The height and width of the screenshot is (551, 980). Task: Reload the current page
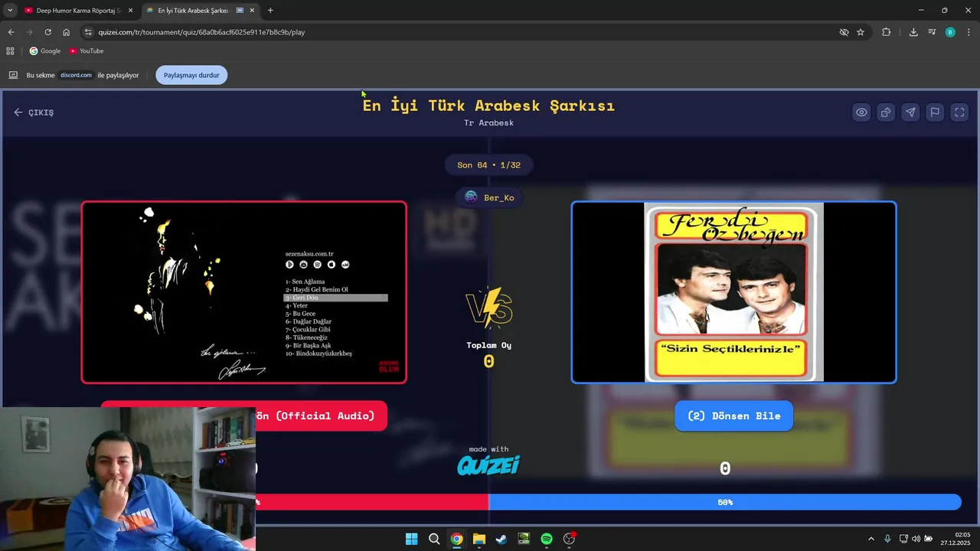47,32
